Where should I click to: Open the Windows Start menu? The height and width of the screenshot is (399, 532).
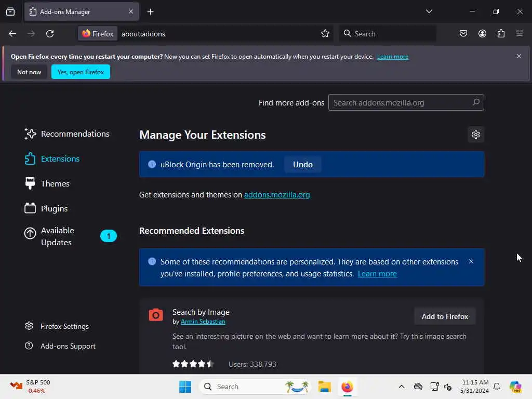pos(185,387)
